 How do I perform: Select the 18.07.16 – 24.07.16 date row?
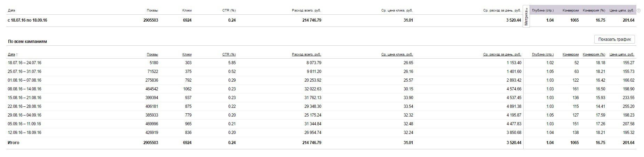coord(24,63)
